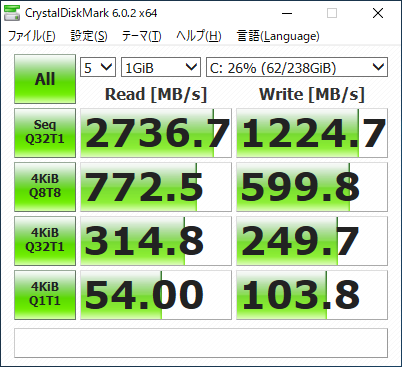Viewport: 402px width, 367px height.
Task: Open the test size dropdown showing 1GiB
Action: click(161, 67)
